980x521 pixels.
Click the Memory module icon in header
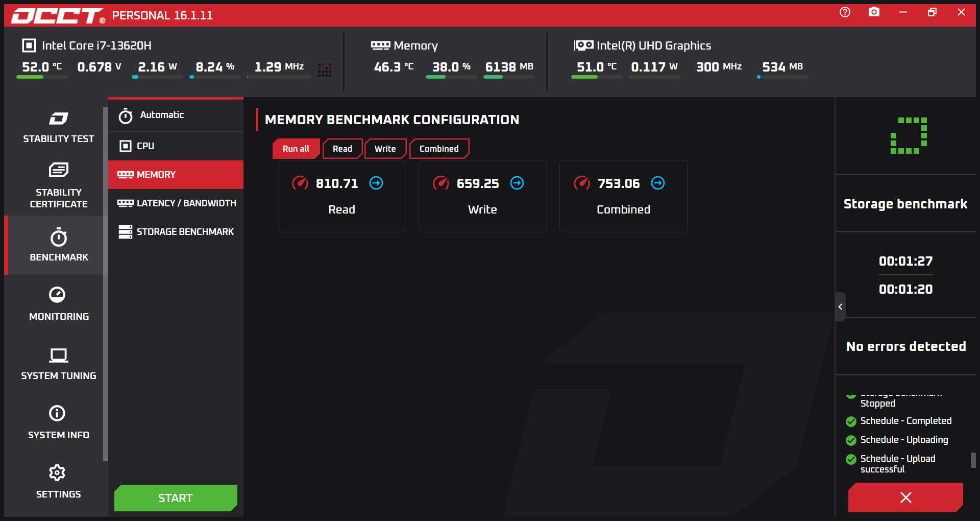coord(380,45)
